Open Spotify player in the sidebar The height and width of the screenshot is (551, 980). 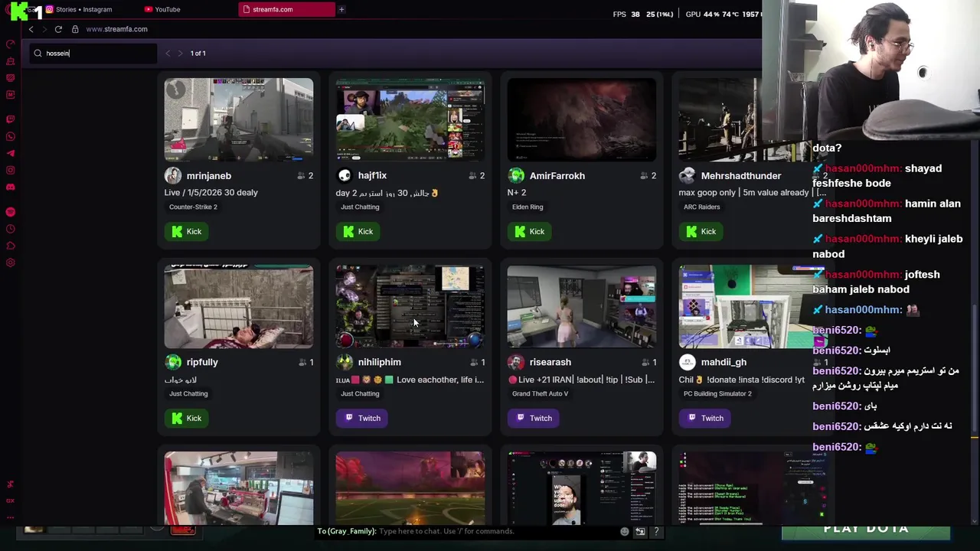click(x=11, y=212)
